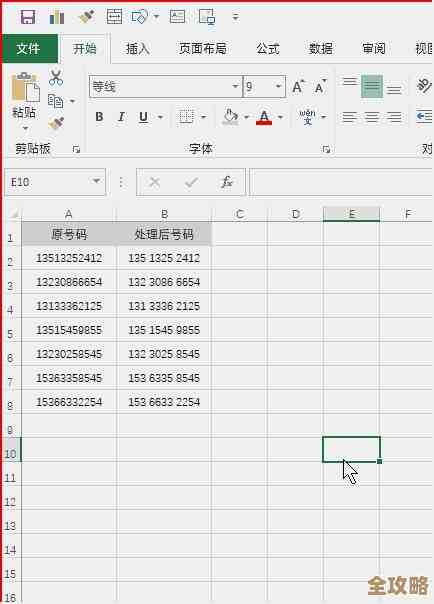Click inside the formula bar input

click(x=342, y=182)
